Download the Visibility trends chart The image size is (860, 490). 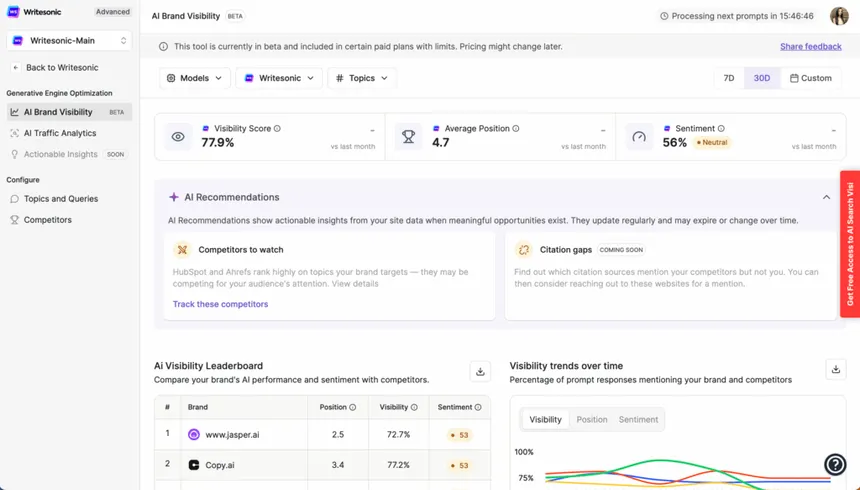835,370
